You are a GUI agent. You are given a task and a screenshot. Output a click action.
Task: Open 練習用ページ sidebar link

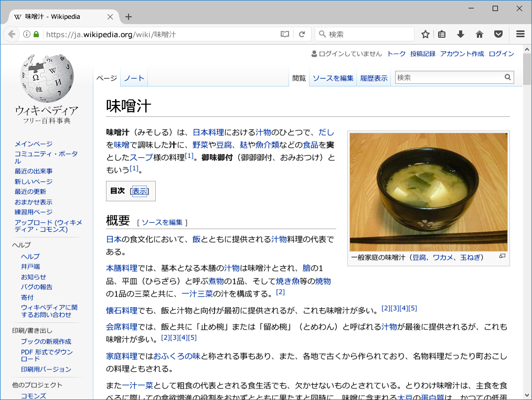click(x=33, y=212)
